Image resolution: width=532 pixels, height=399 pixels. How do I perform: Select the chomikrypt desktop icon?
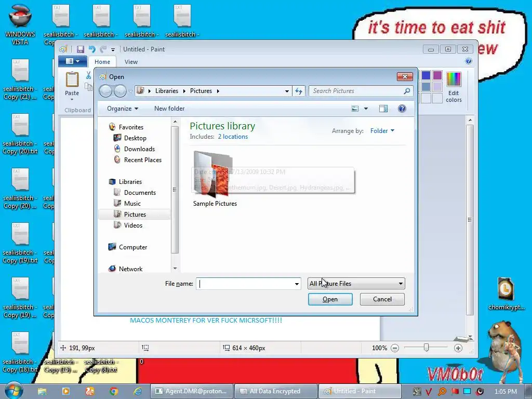[x=506, y=294]
